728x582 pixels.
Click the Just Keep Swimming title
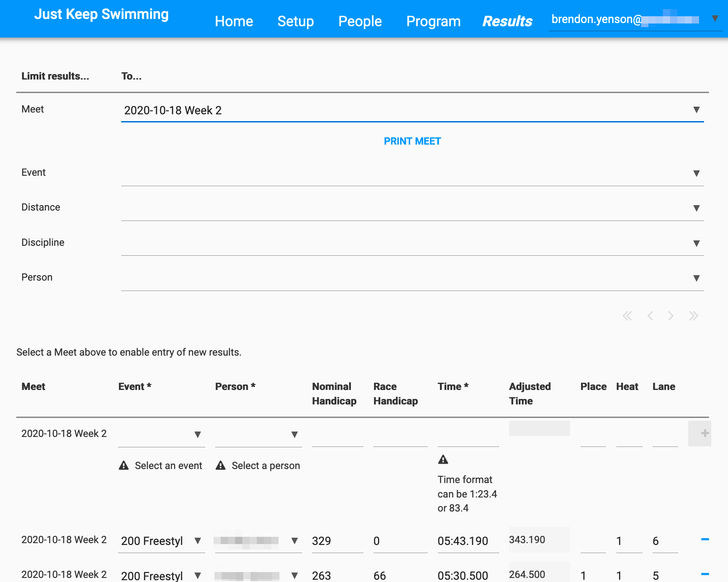[101, 14]
